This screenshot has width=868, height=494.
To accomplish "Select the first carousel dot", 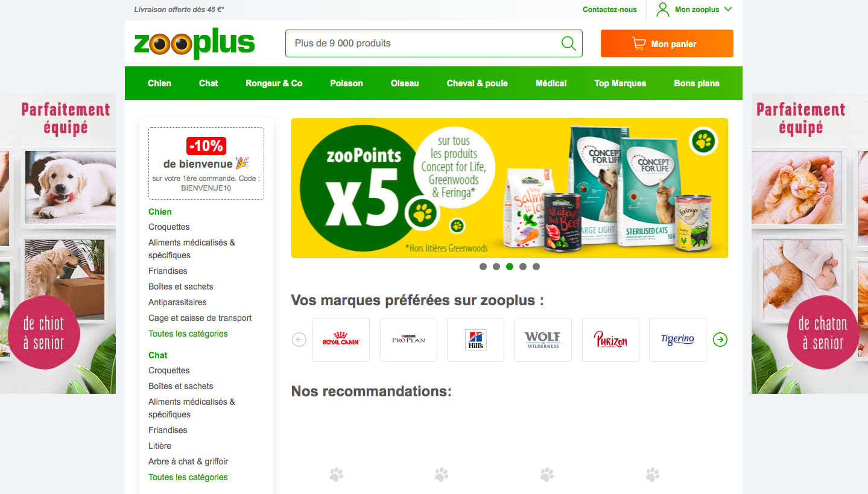I will 483,267.
